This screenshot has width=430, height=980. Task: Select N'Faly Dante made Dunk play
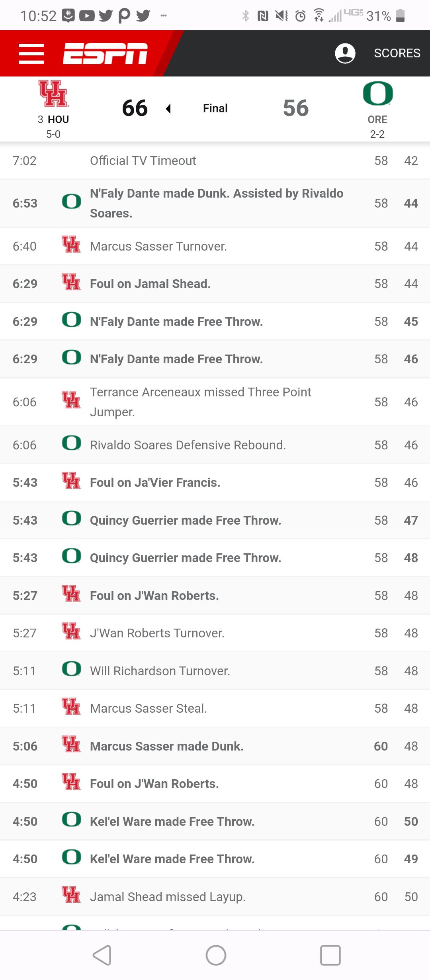(x=217, y=203)
